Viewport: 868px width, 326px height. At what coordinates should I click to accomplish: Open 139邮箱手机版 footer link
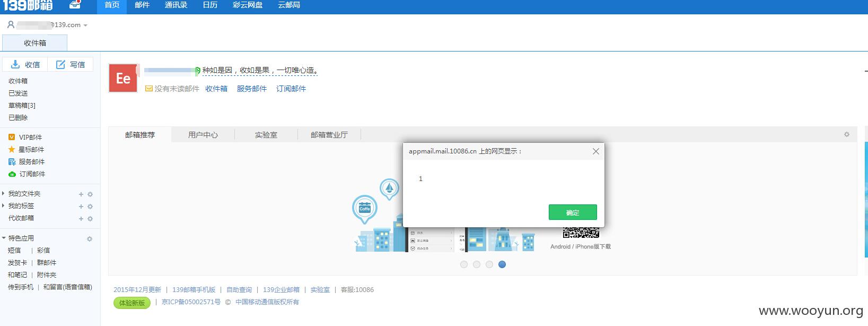pos(194,290)
